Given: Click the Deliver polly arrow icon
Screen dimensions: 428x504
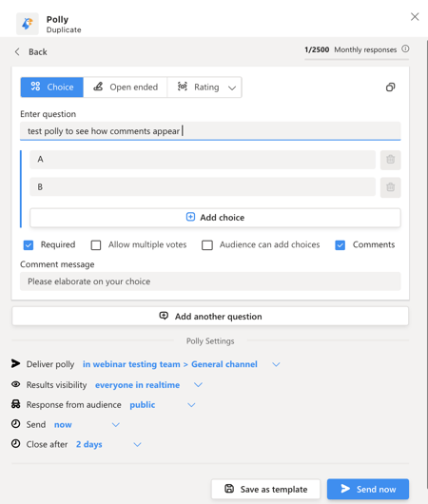Looking at the screenshot, I should click(x=15, y=363).
